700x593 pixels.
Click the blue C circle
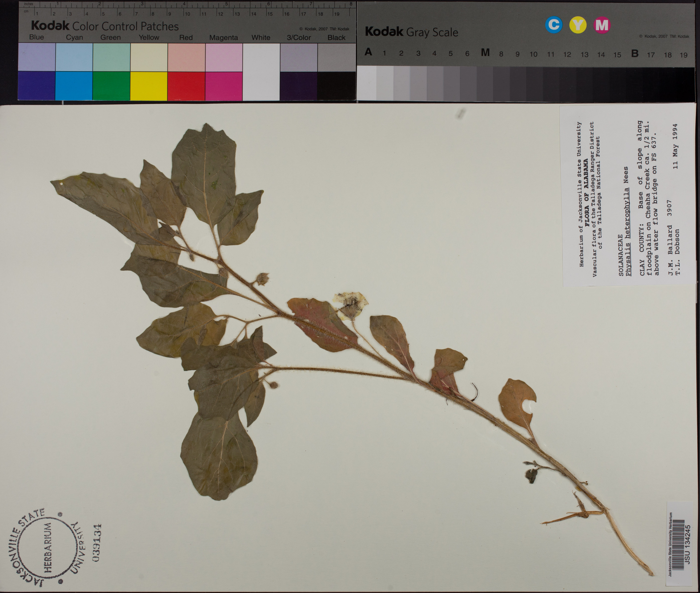point(554,25)
